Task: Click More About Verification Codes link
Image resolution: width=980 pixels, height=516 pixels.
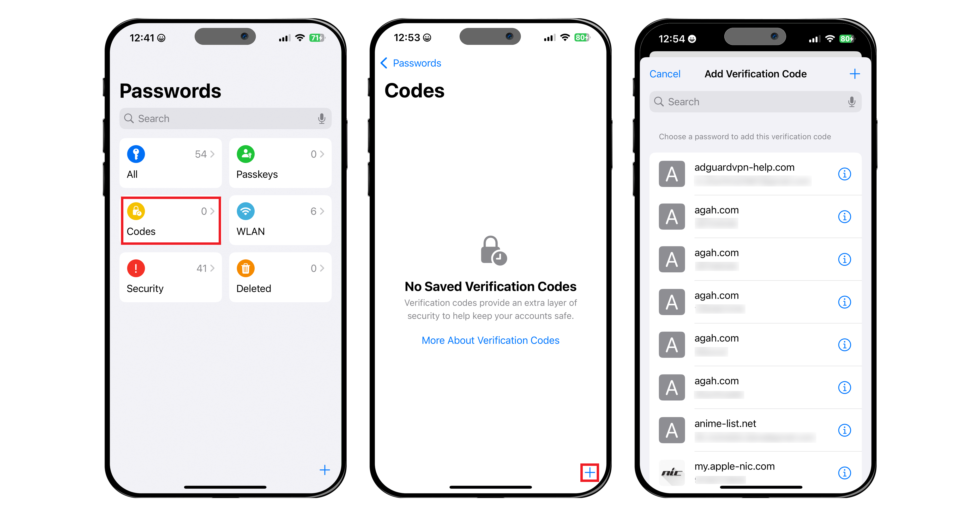Action: tap(490, 339)
